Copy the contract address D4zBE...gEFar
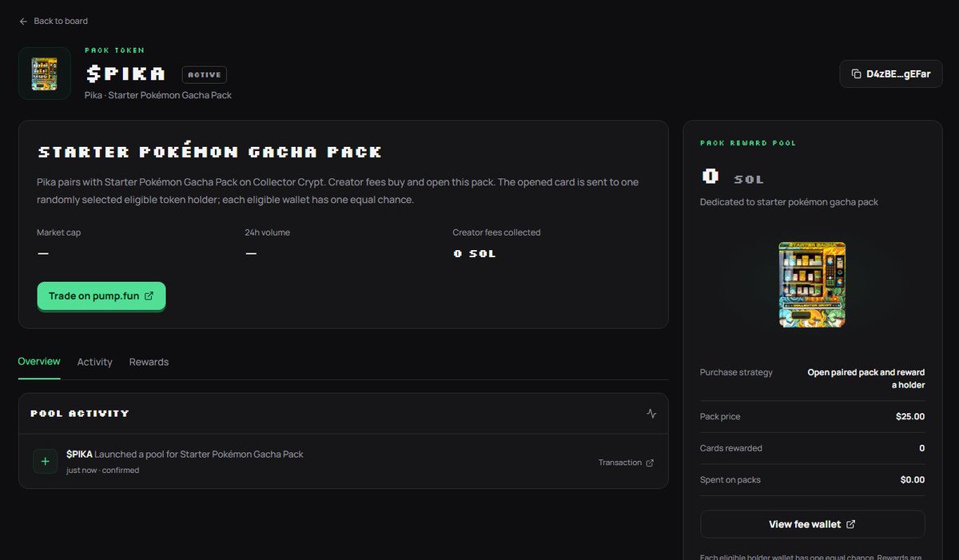This screenshot has width=959, height=560. [x=891, y=73]
